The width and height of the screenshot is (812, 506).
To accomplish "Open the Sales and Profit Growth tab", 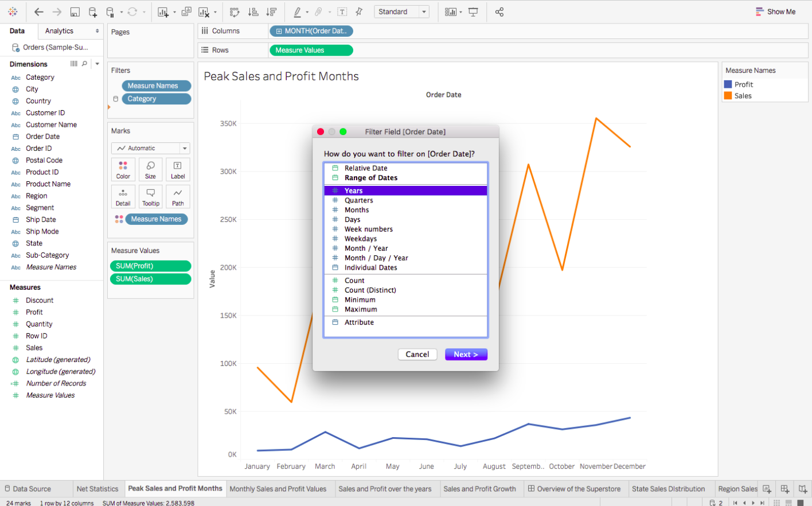I will coord(479,489).
